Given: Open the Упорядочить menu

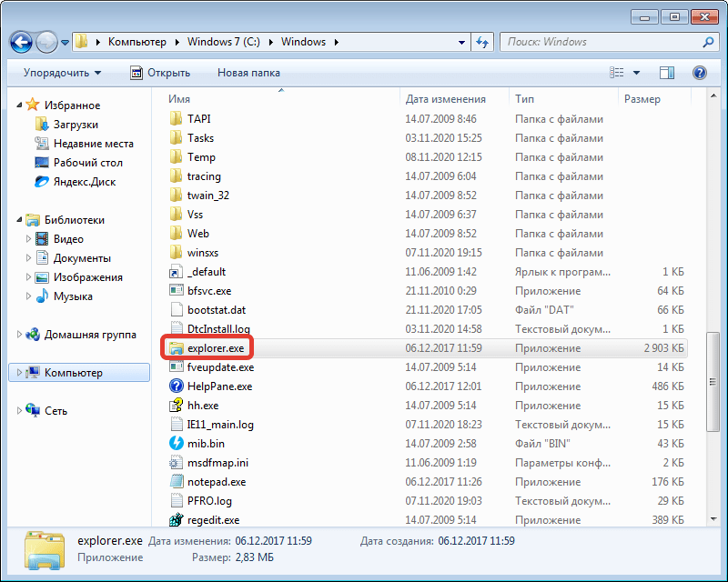Looking at the screenshot, I should coord(62,73).
